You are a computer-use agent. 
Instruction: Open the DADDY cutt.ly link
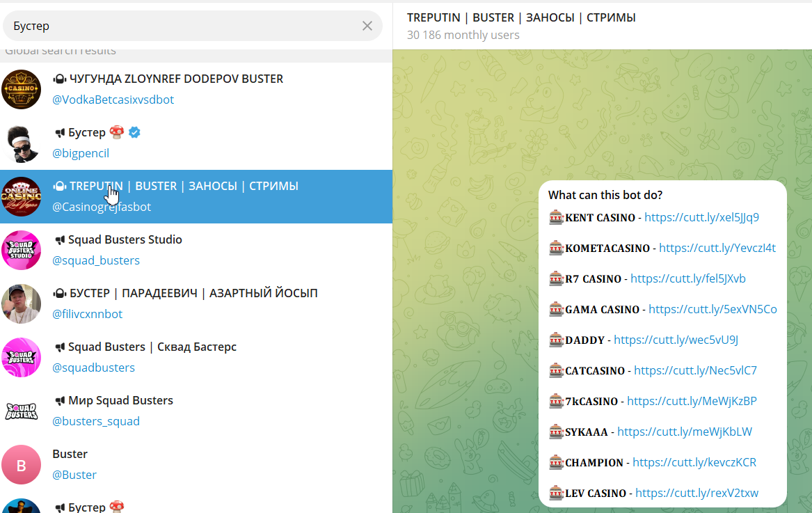(676, 340)
